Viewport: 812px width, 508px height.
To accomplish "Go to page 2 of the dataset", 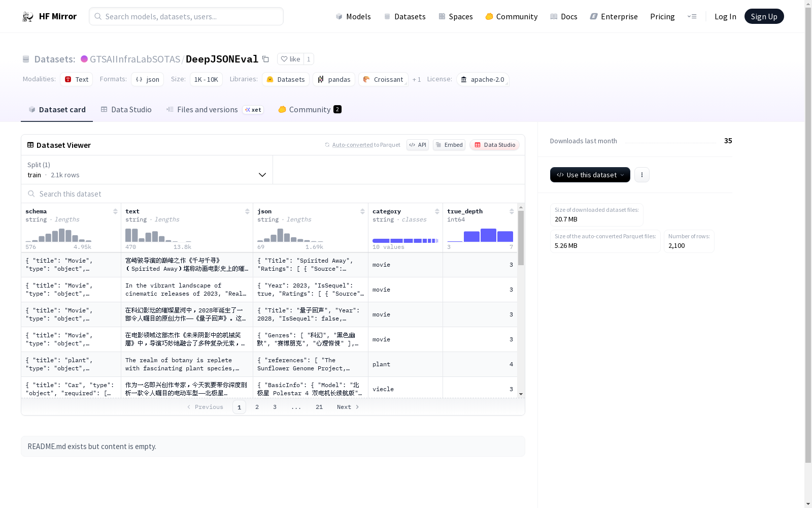I will 257,407.
